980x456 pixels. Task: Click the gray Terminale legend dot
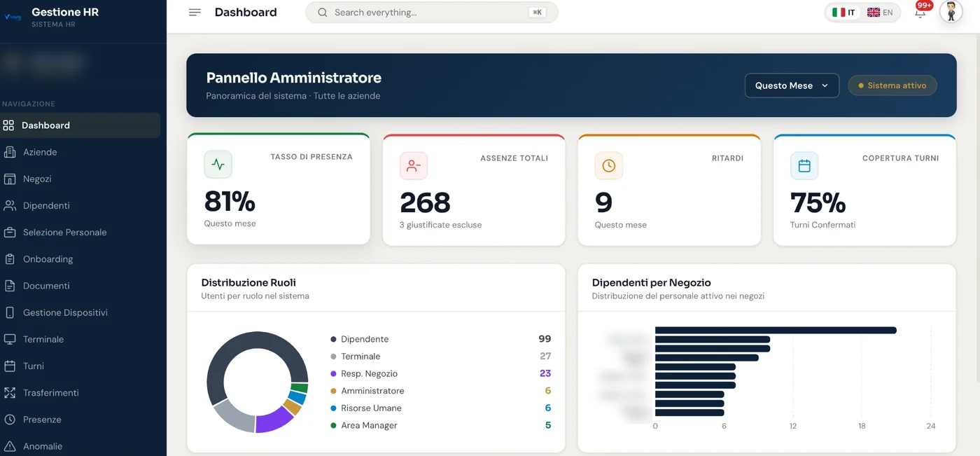click(x=333, y=357)
